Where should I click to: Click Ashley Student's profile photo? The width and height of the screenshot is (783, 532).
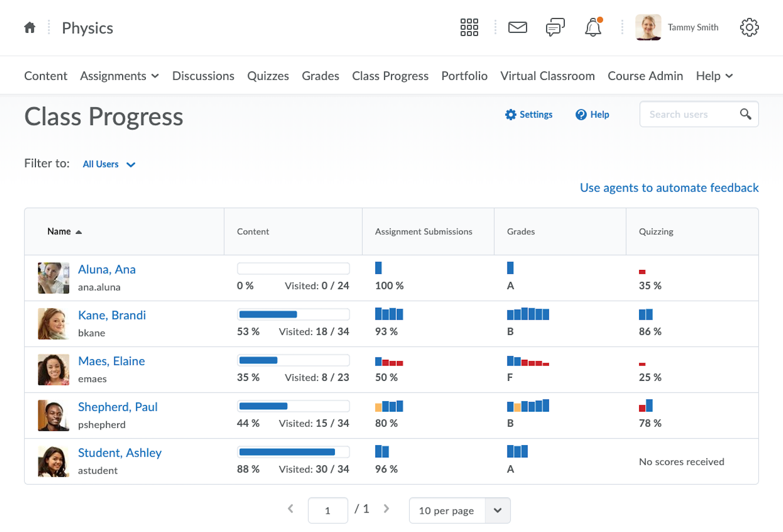[54, 461]
